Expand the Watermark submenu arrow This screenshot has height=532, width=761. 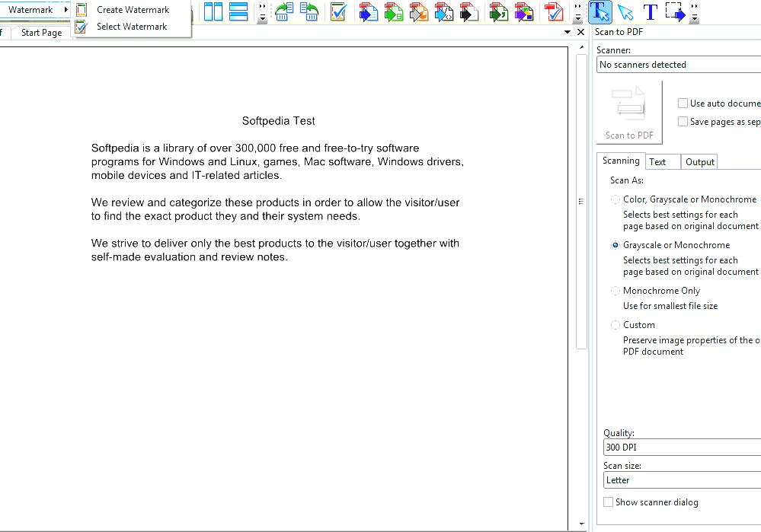(66, 9)
